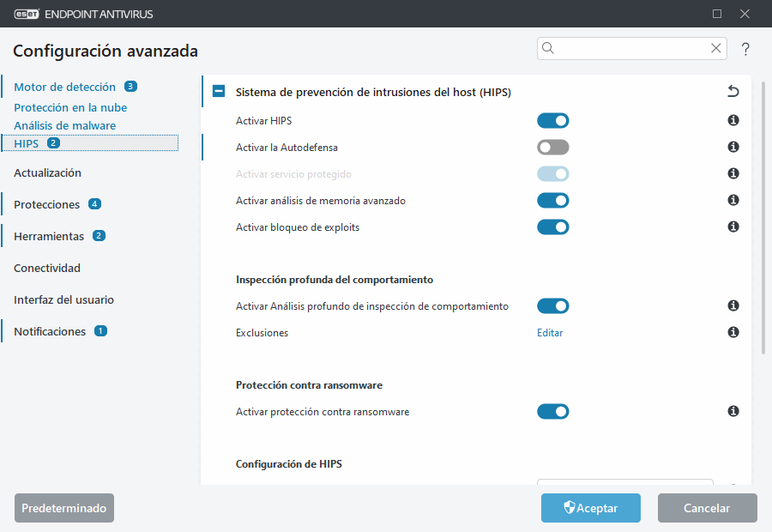This screenshot has width=772, height=532.
Task: Collapse the Sistema de prevención de intrusiones section
Action: [x=219, y=91]
